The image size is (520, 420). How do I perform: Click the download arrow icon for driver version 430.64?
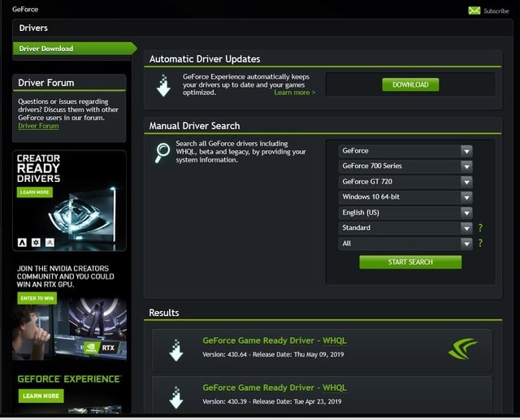(176, 350)
